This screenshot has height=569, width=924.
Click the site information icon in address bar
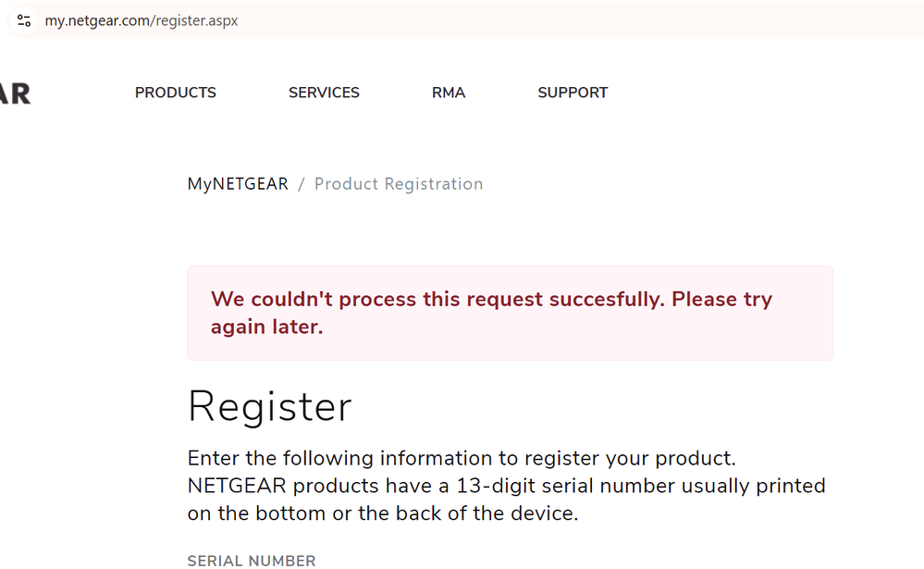click(24, 20)
